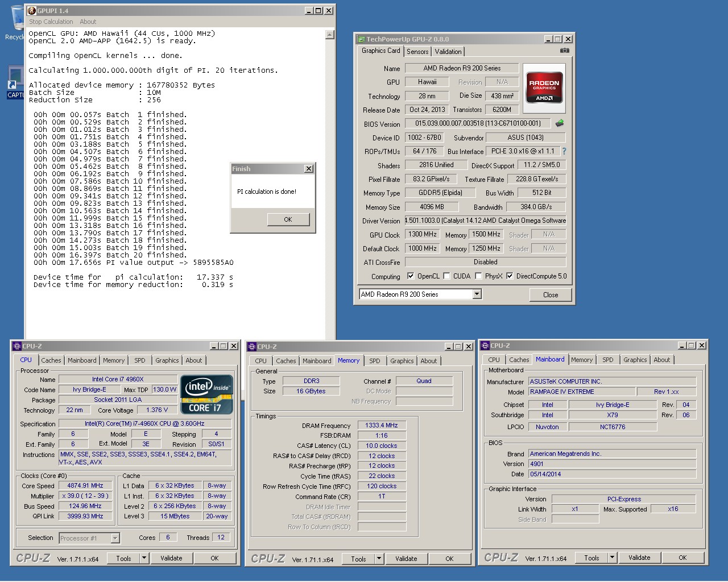Viewport: 728px width, 582px height.
Task: Click the 'Batch 20 finished.' output line
Action: pos(110,255)
